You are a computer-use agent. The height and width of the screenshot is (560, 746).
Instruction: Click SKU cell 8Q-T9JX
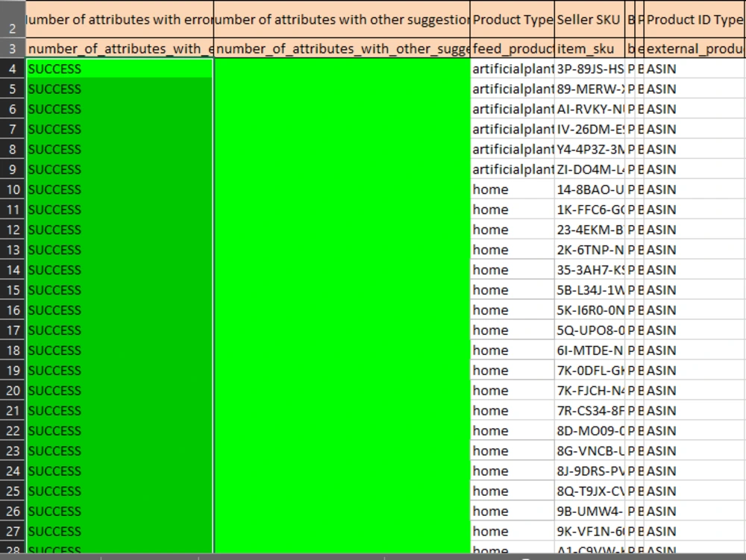[x=589, y=491]
